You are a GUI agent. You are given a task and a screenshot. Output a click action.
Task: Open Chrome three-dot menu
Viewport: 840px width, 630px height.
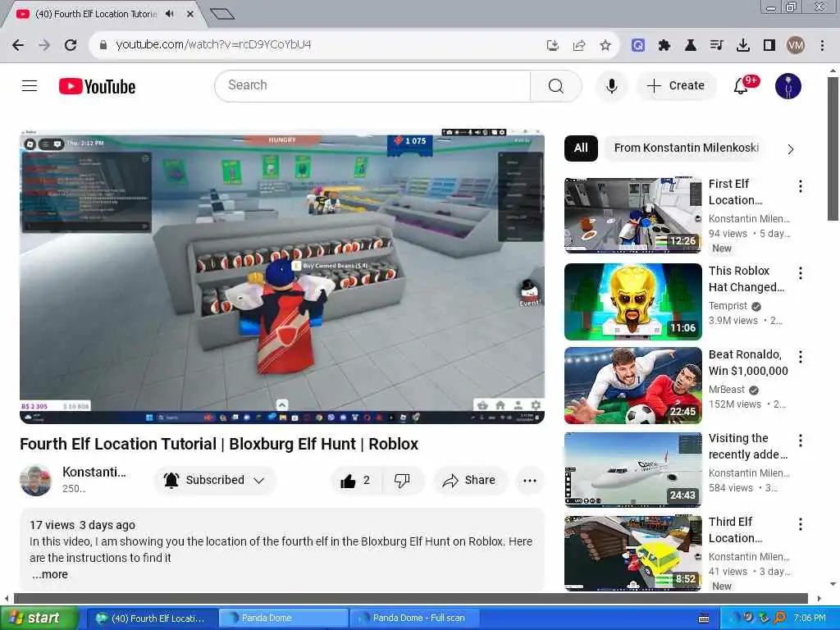pyautogui.click(x=822, y=46)
